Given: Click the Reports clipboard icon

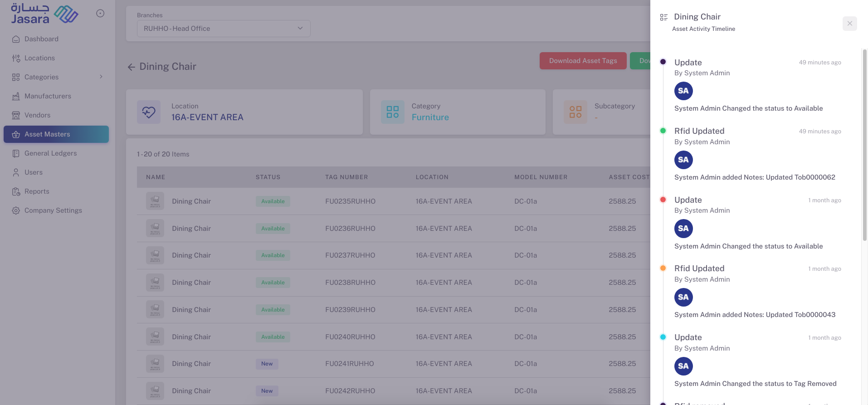Looking at the screenshot, I should (16, 191).
